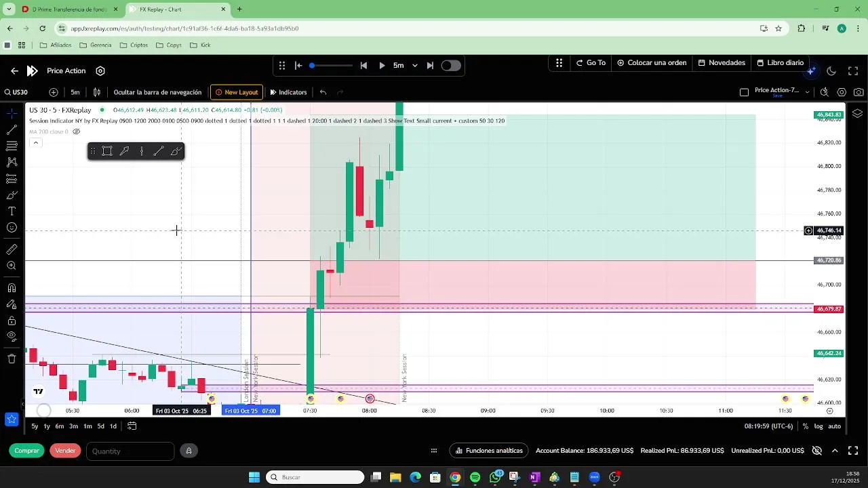The width and height of the screenshot is (868, 488).
Task: Open the Libro diario menu item
Action: point(780,63)
